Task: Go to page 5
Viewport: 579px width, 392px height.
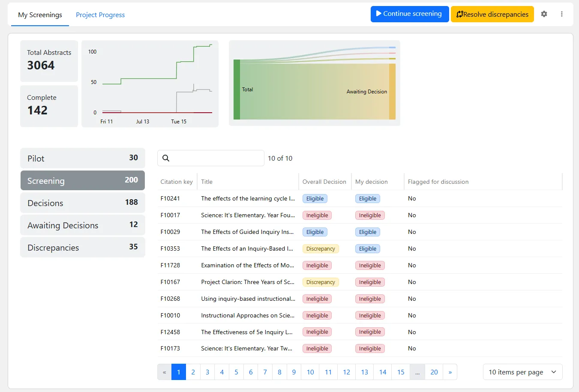Action: tap(236, 372)
